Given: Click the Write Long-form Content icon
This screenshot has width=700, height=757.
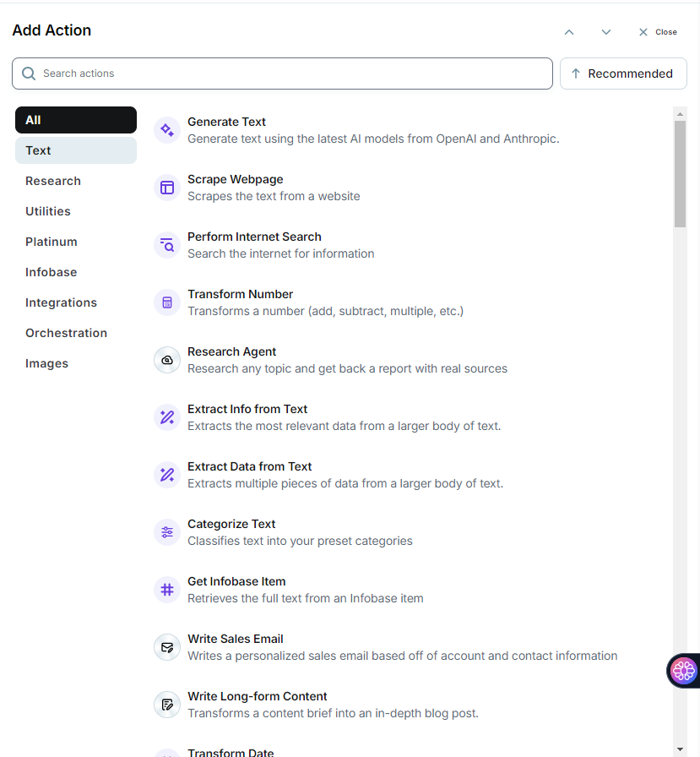Looking at the screenshot, I should tap(167, 705).
